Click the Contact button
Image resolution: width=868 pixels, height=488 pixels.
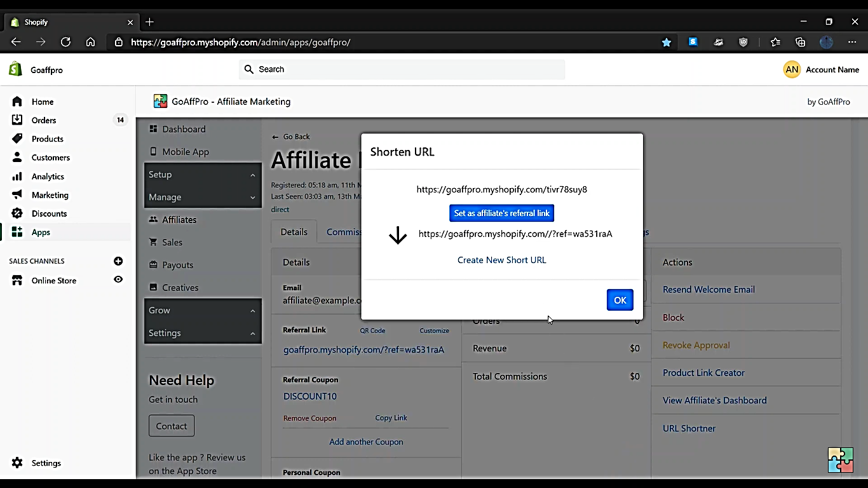click(172, 426)
